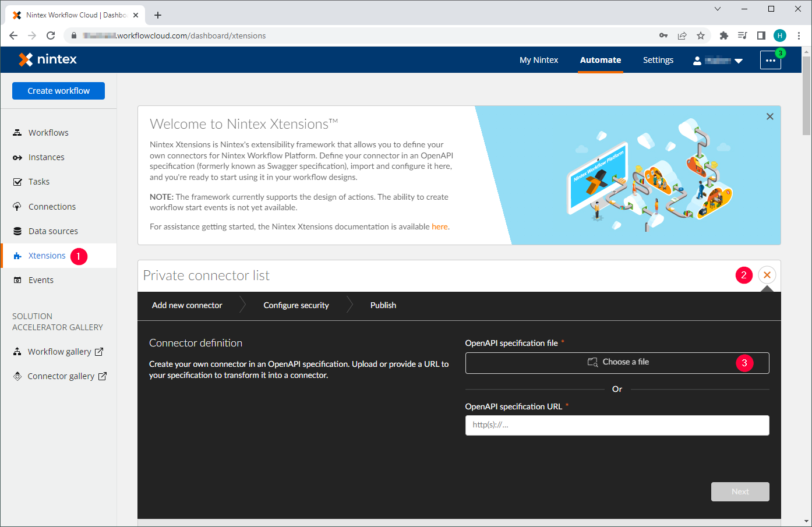Click the Private connector list heading
This screenshot has width=812, height=527.
click(206, 275)
